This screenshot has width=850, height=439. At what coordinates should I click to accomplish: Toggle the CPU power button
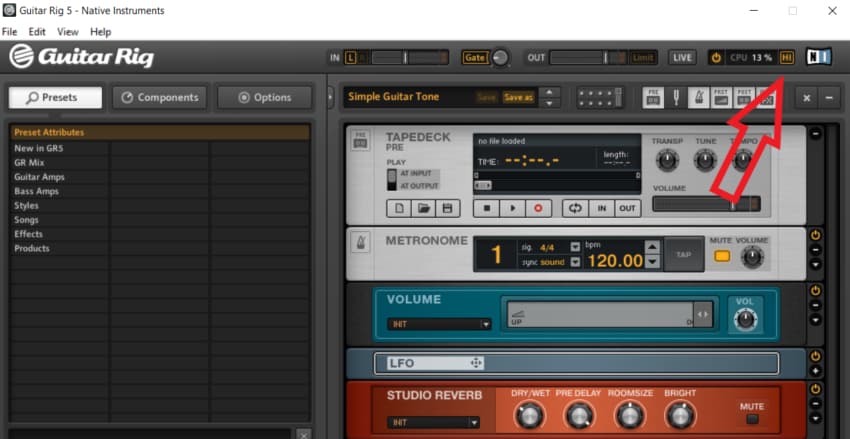pos(716,58)
